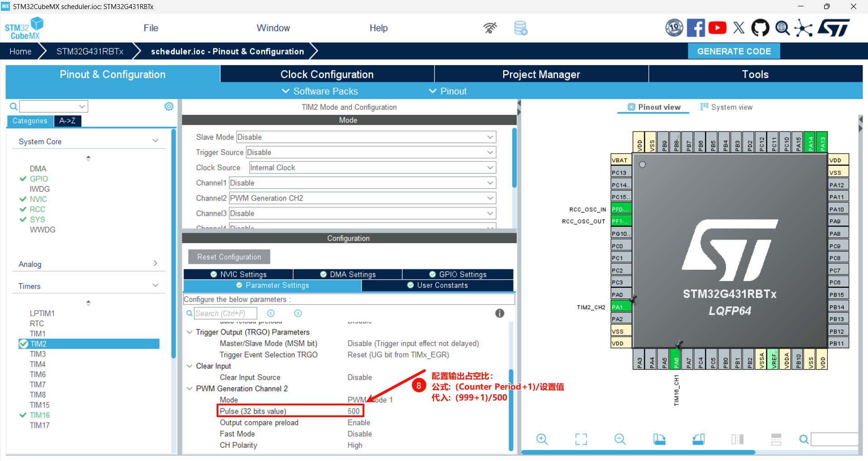Zoom out of the chip pinout
The image size is (868, 461).
[x=620, y=439]
